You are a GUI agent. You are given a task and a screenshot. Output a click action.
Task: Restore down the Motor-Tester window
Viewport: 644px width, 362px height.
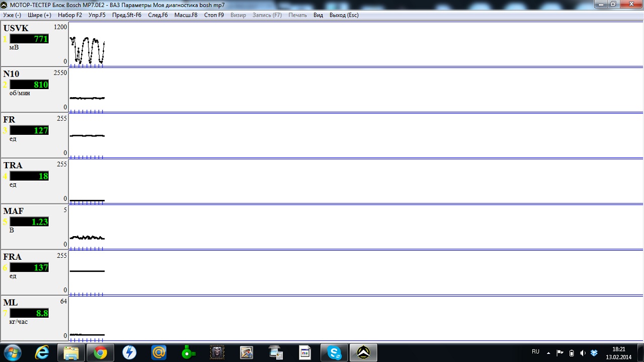(613, 4)
